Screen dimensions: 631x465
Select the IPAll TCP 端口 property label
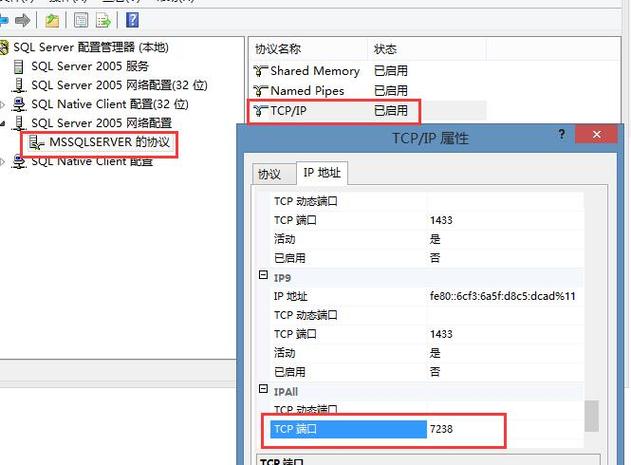[348, 429]
